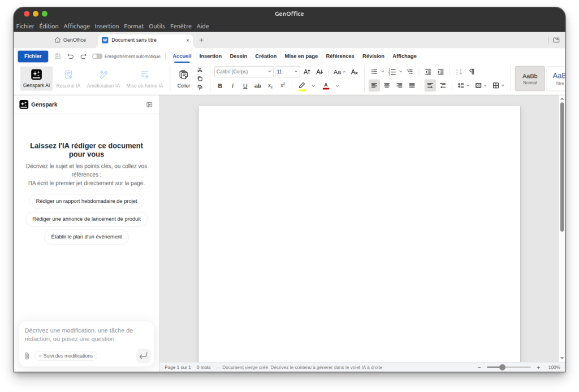Open the Outils menu in menu bar
Image resolution: width=579 pixels, height=392 pixels.
pyautogui.click(x=157, y=26)
